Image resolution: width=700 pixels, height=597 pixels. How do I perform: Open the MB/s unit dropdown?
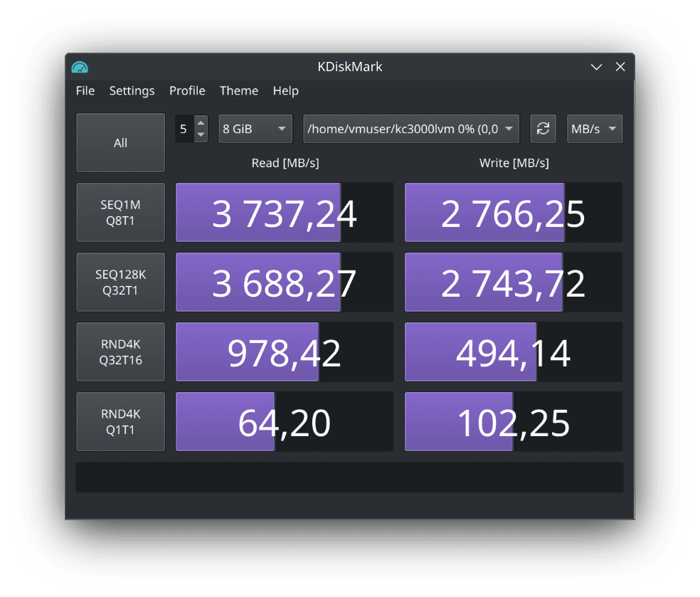pos(595,129)
